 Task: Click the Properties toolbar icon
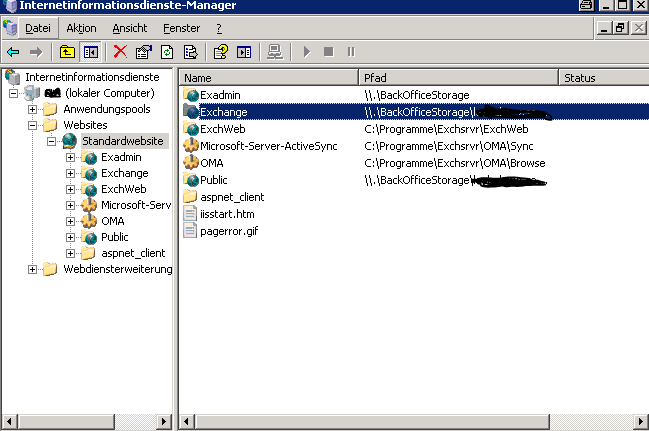tap(143, 51)
